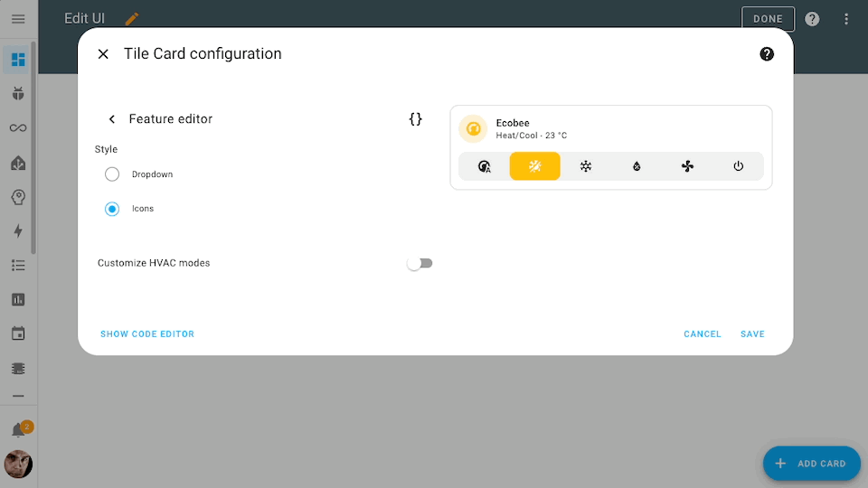Open the History chart sidebar icon

18,300
